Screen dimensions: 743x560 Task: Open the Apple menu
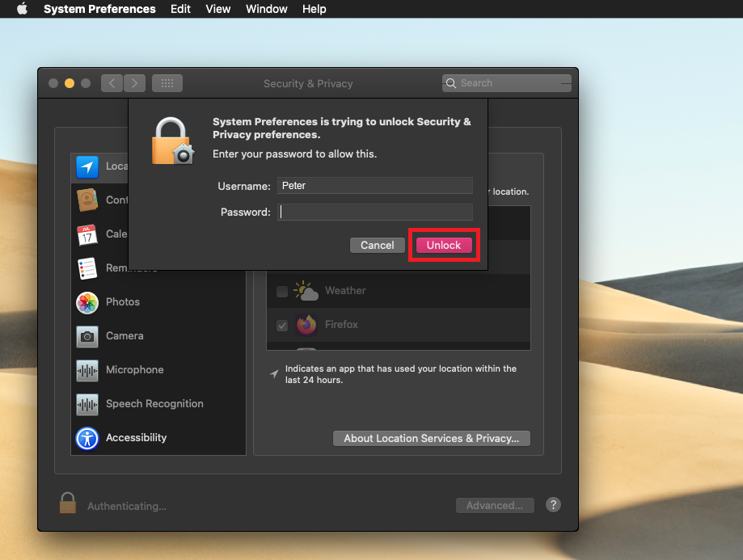(22, 9)
